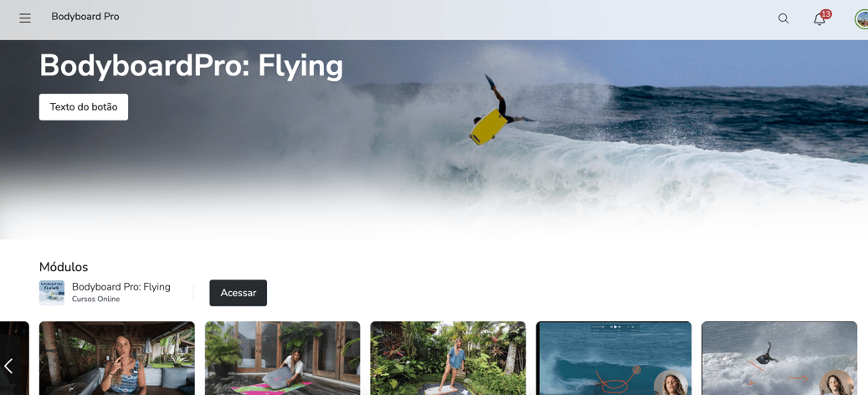Click the Bodyboard Pro: Flying course cover icon

tap(52, 293)
